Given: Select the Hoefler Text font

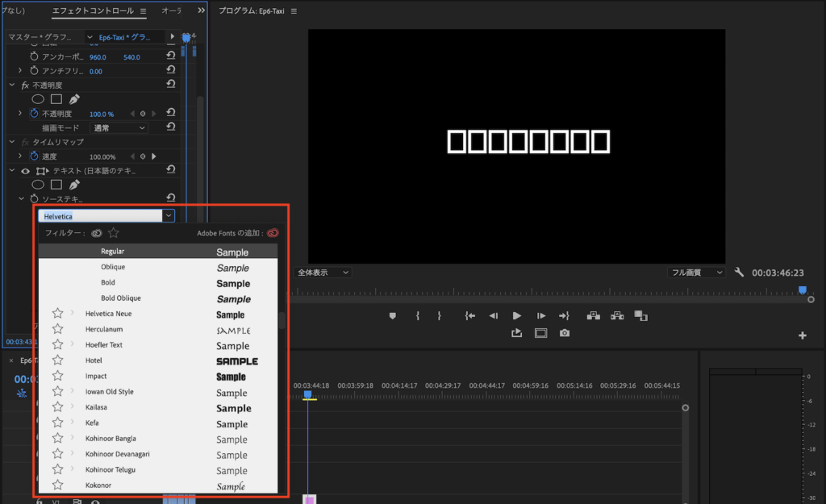Looking at the screenshot, I should pos(104,345).
